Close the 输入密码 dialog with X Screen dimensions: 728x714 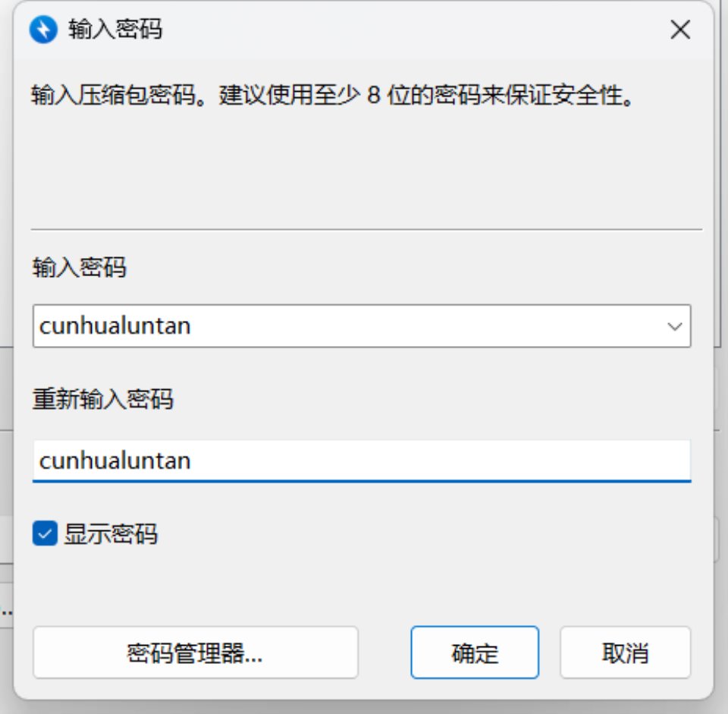(680, 30)
